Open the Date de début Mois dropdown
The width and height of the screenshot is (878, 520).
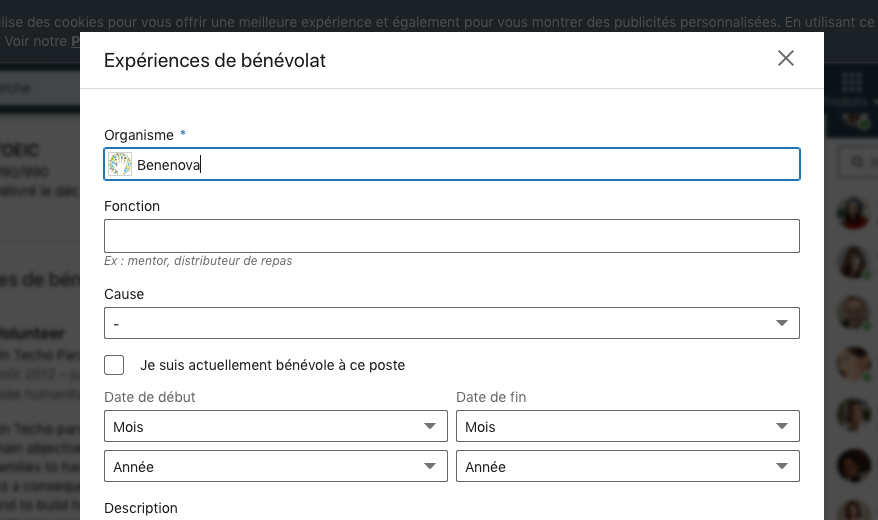[275, 427]
